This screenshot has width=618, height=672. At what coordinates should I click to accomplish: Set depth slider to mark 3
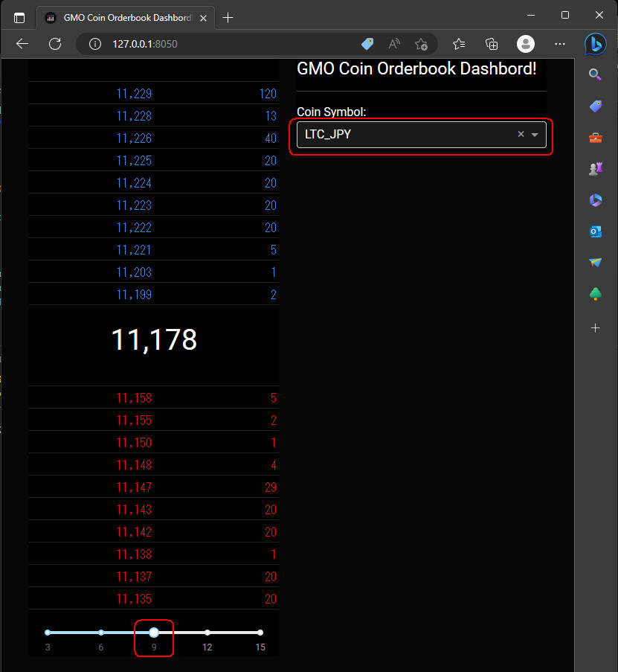coord(48,633)
